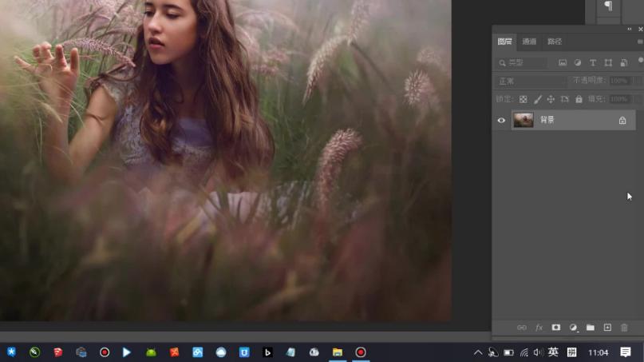Collapse the Layers panel with double arrows
Screen dimensions: 644x362
pos(629,29)
